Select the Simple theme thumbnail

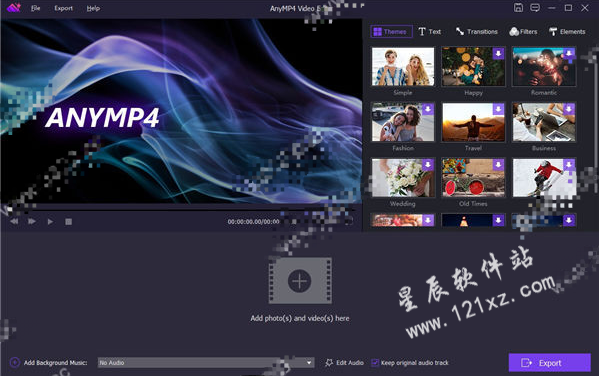click(x=403, y=66)
